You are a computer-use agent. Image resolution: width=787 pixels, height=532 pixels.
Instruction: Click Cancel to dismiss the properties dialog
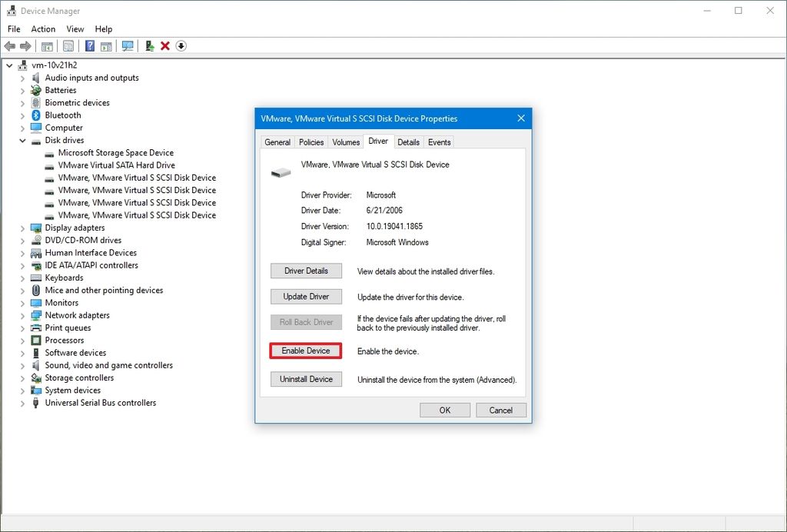(500, 410)
